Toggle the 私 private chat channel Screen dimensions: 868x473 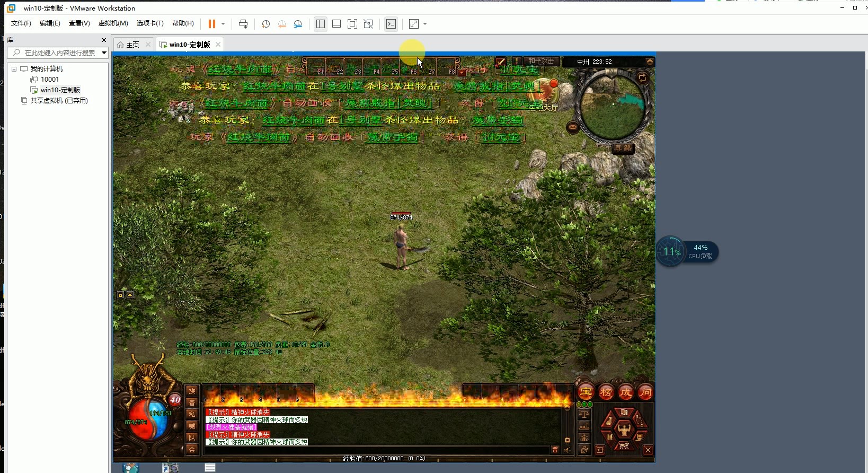tap(192, 414)
